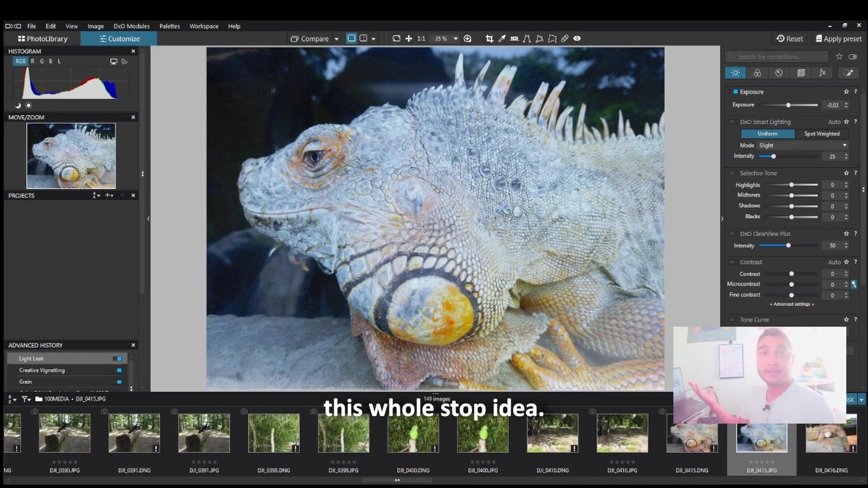
Task: Switch to single image view mode
Action: click(351, 38)
